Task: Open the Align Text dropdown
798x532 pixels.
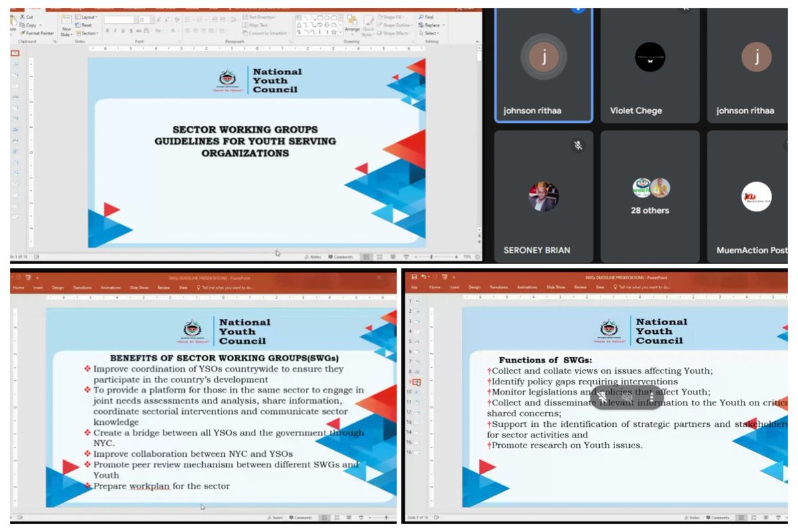Action: pos(255,25)
